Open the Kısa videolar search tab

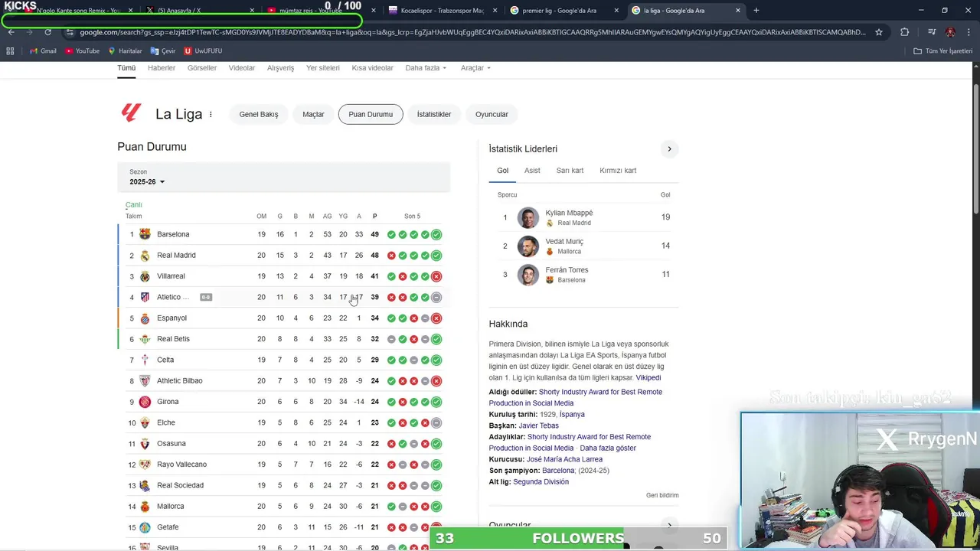click(372, 68)
